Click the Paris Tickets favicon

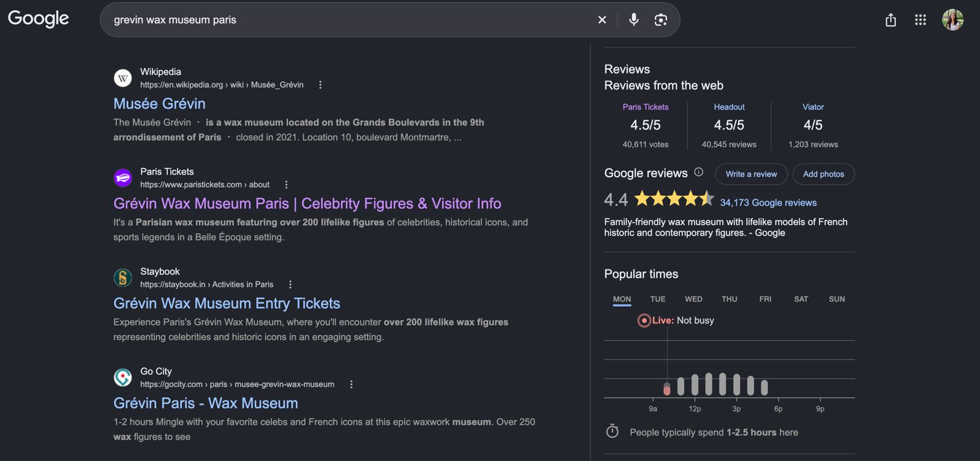pyautogui.click(x=123, y=178)
